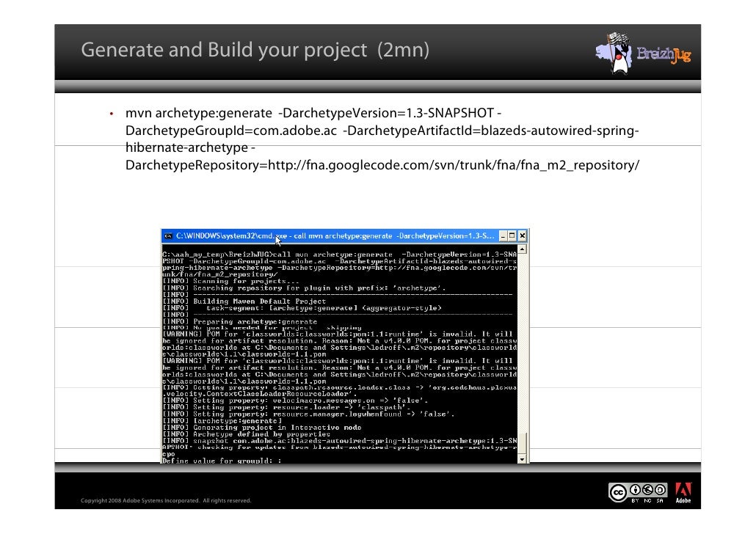Viewport: 756px width, 534px height.
Task: Click the Creative Commons SA share-alike icon
Action: tap(660, 490)
